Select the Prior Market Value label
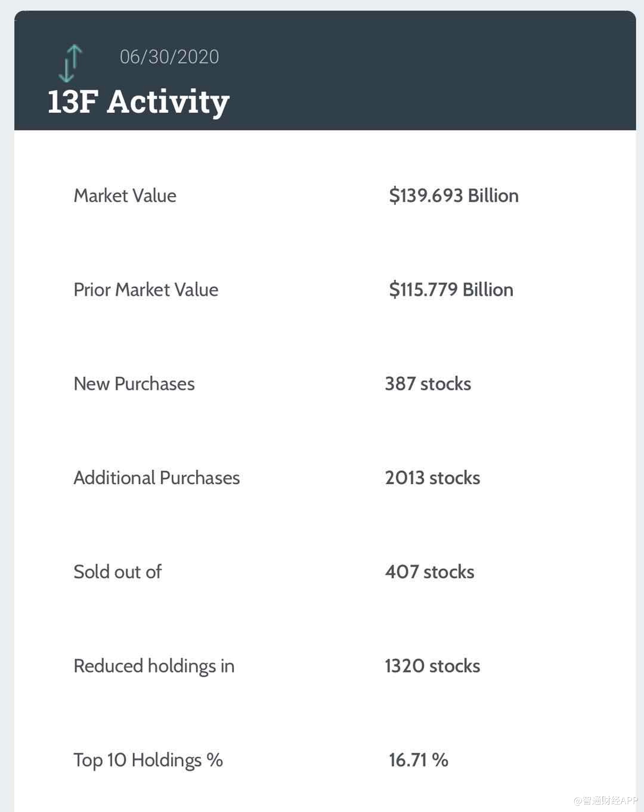 [146, 290]
